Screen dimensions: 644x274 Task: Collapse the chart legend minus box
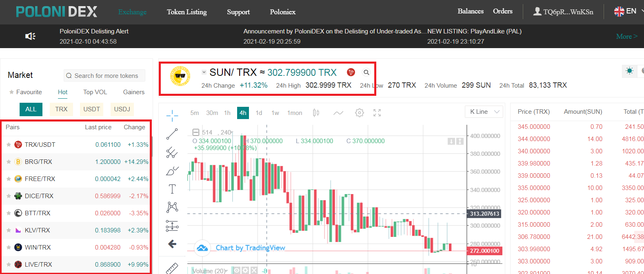(x=195, y=133)
